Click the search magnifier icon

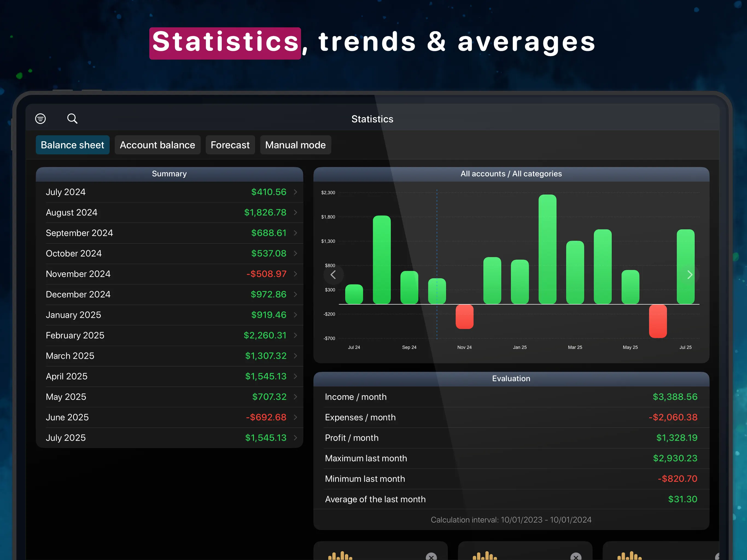[72, 119]
